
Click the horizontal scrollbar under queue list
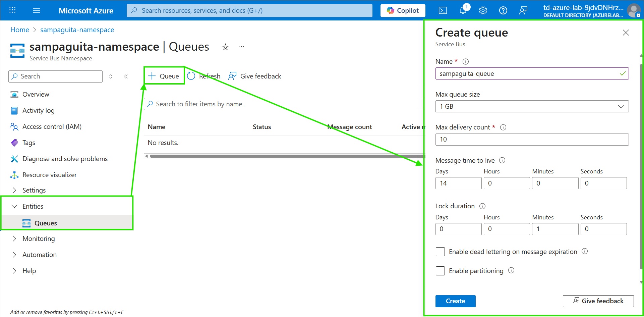(x=285, y=156)
